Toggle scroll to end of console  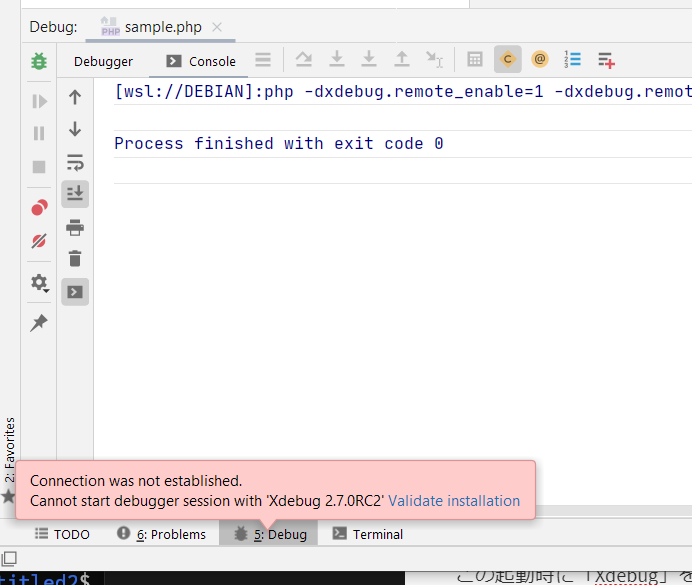point(75,194)
